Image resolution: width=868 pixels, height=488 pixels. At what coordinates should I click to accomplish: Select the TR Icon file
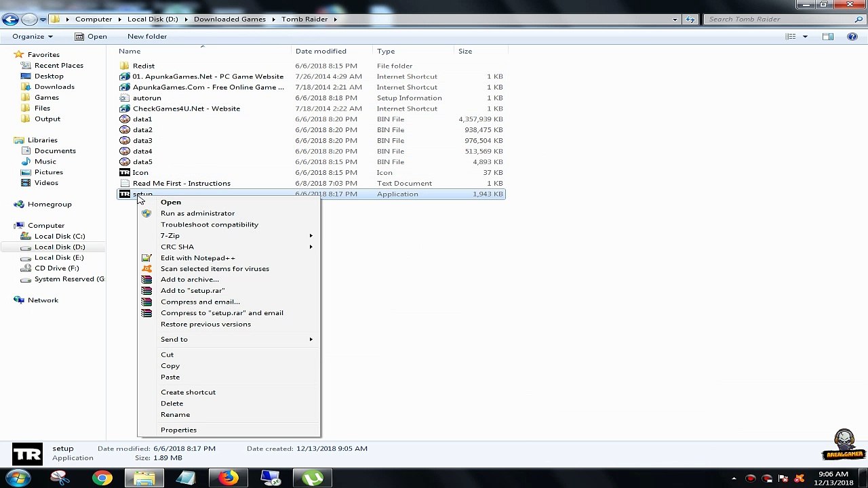[124, 173]
